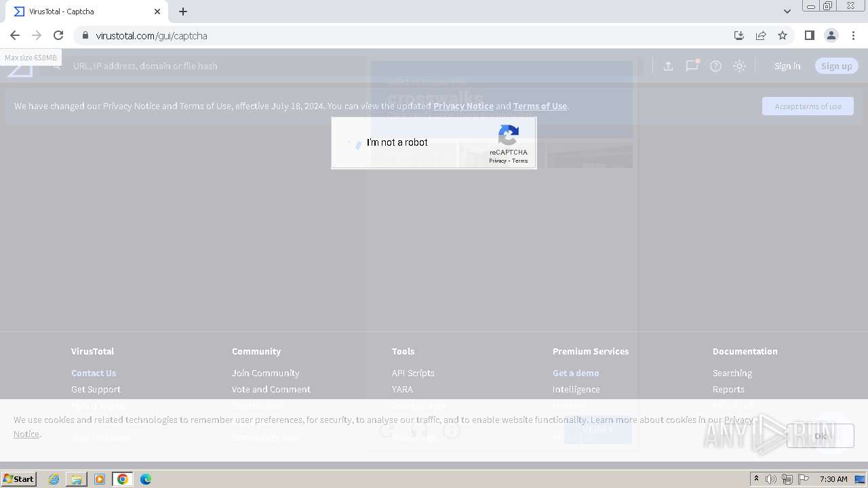Open Microsoft Edge from taskbar
This screenshot has height=488, width=868.
click(x=145, y=479)
